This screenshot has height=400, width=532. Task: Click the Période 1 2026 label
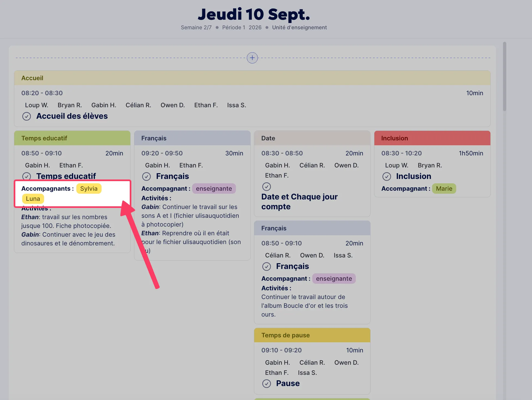[x=242, y=27]
